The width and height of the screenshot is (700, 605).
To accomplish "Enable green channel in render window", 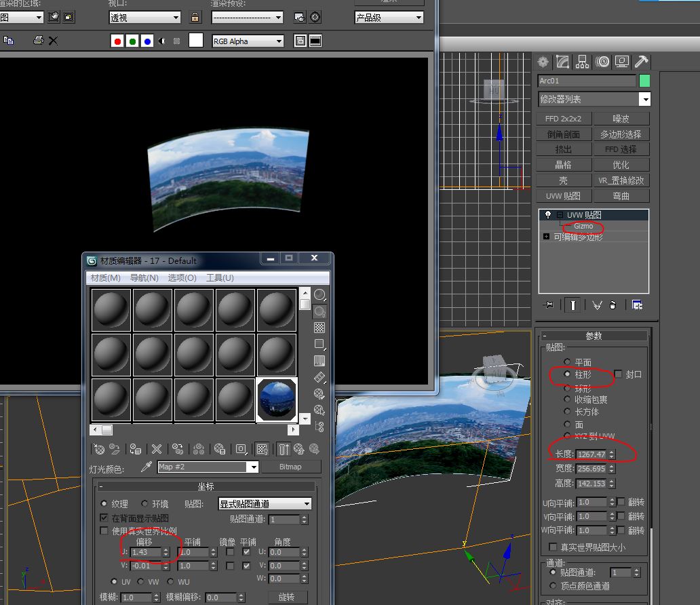I will click(132, 41).
